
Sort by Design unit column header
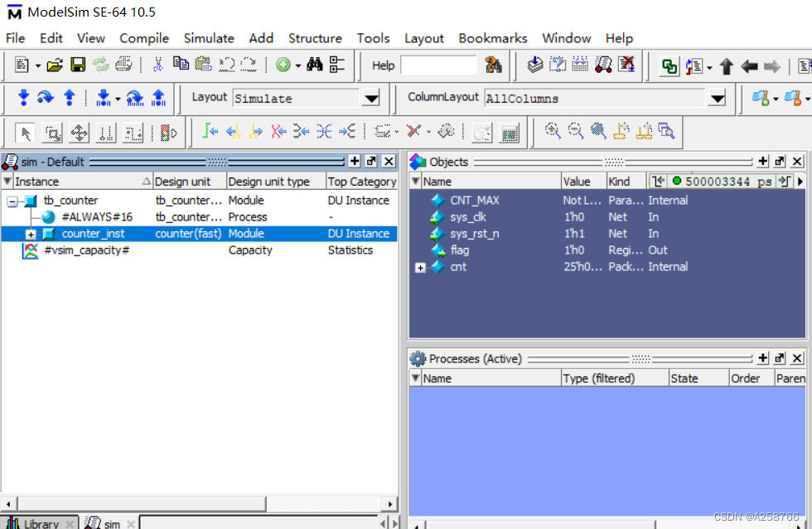coord(190,182)
